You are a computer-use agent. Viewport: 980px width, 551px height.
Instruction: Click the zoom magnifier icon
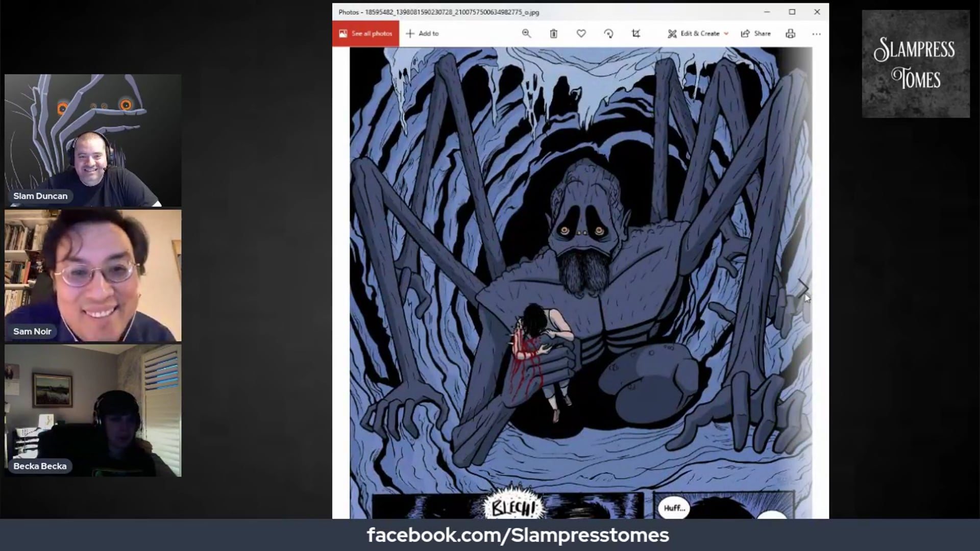526,34
